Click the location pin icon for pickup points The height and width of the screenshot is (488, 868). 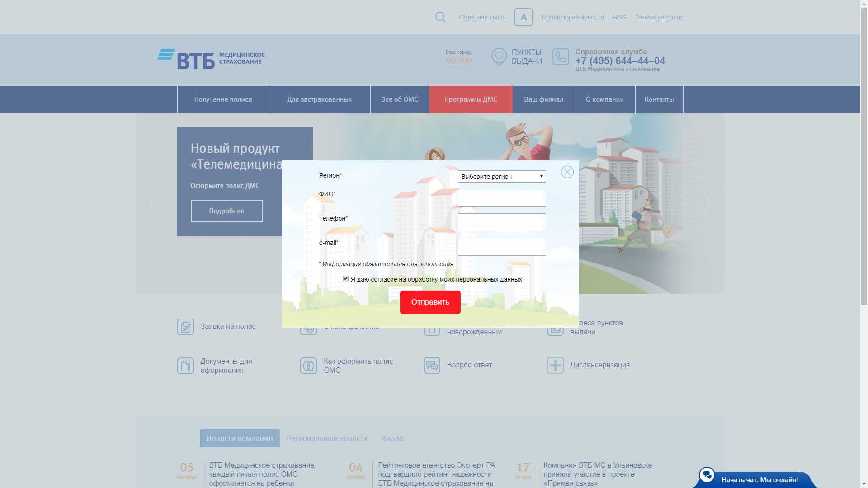coord(499,57)
